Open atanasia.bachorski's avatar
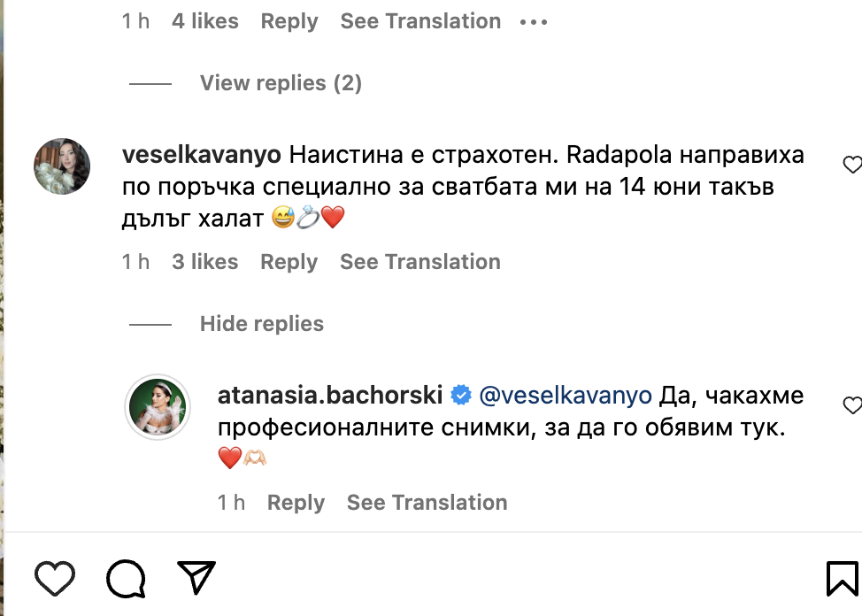The height and width of the screenshot is (616, 862). (159, 406)
